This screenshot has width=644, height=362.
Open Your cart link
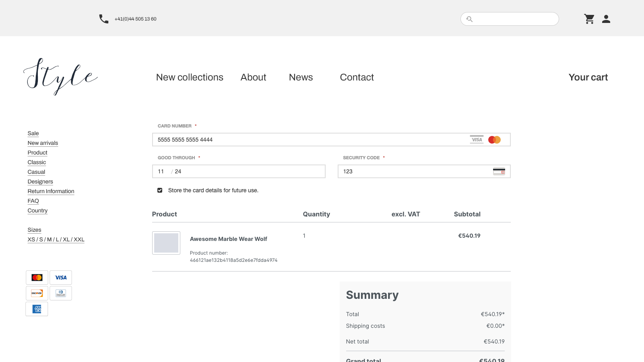[x=588, y=77]
